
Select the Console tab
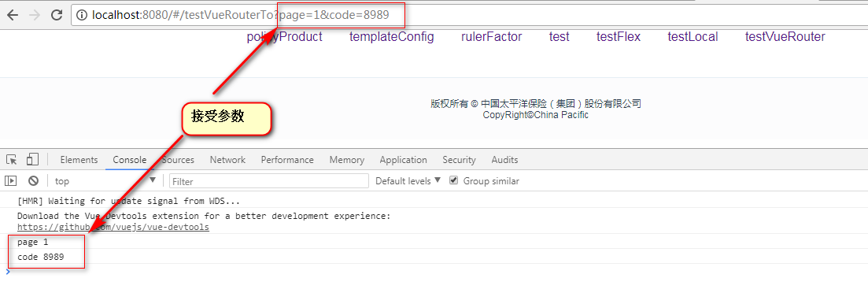pyautogui.click(x=130, y=160)
